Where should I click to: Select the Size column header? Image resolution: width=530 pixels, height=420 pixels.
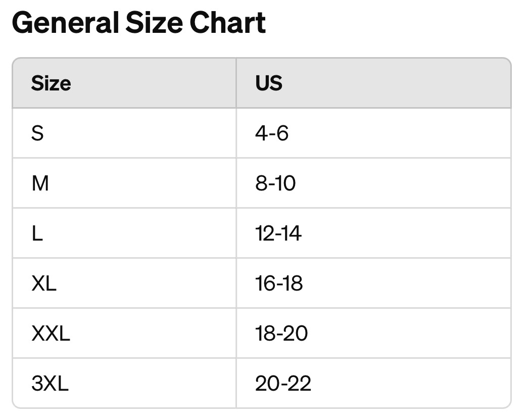point(51,83)
